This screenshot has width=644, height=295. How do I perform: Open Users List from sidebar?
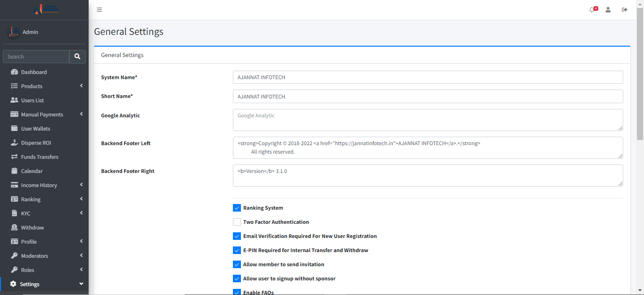point(32,100)
